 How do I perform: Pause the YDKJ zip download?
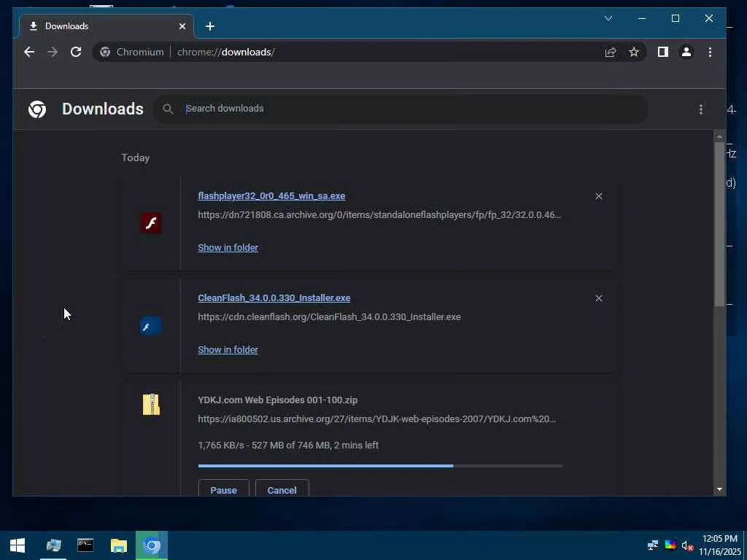(x=223, y=489)
